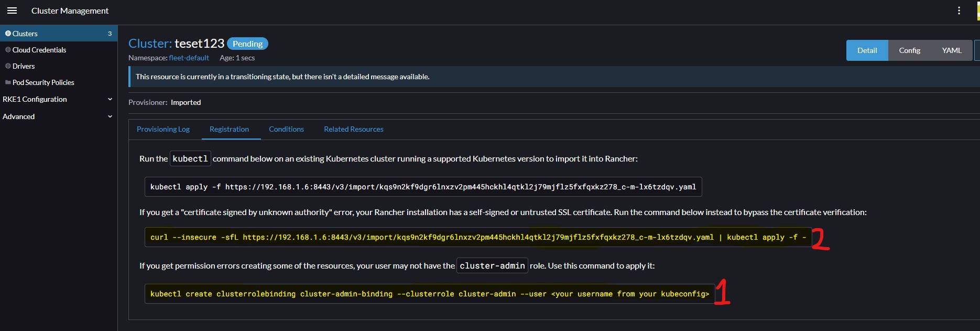This screenshot has height=331, width=980.
Task: Go to the Cluster: breadcrumb link
Action: pos(150,44)
